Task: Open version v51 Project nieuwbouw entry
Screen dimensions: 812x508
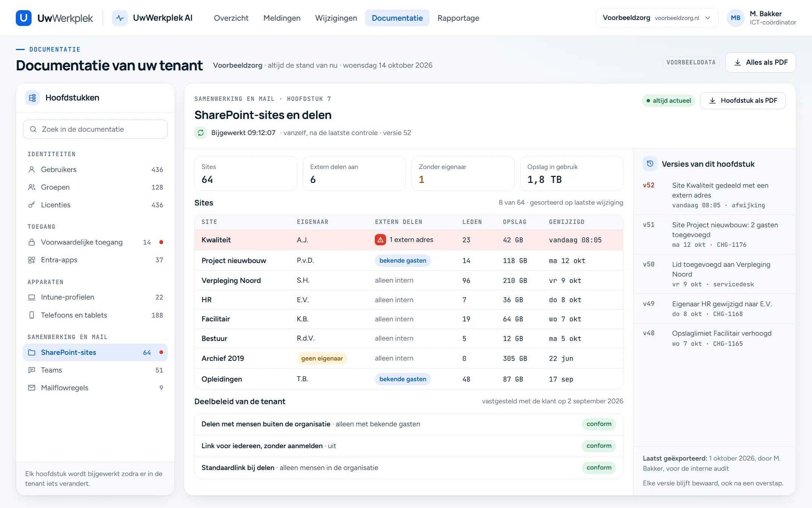Action: tap(714, 234)
